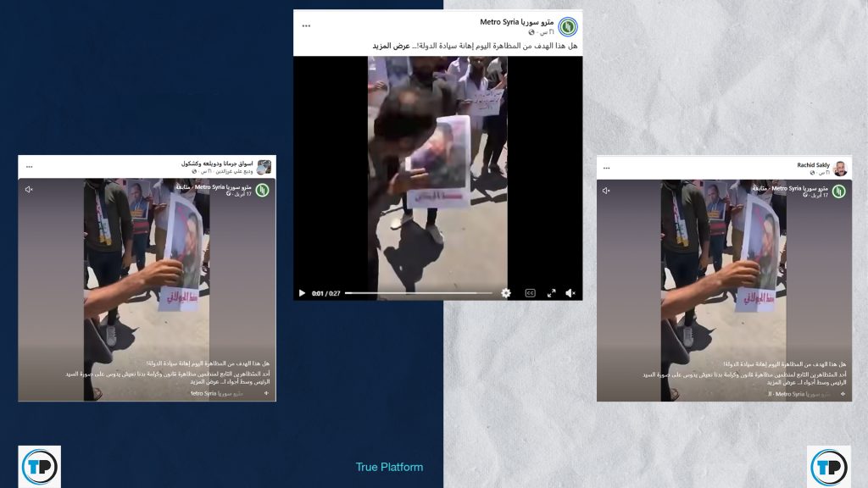Unmute the center video's volume
The height and width of the screenshot is (488, 868).
pyautogui.click(x=570, y=293)
